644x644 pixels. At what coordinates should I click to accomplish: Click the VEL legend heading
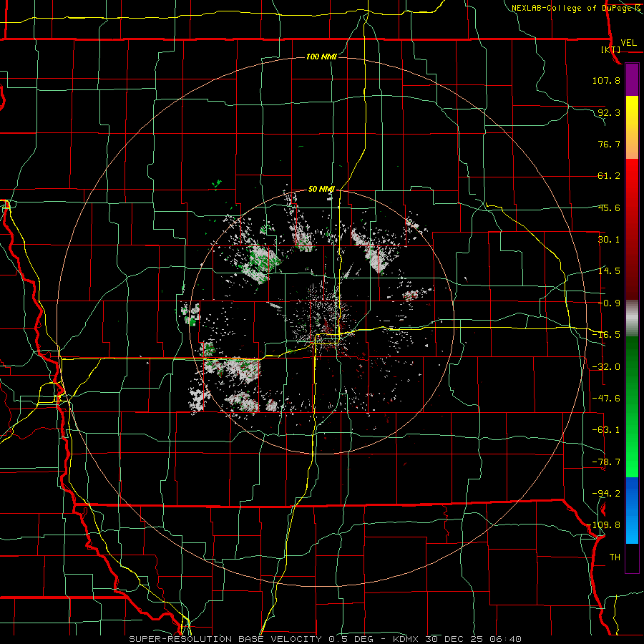pyautogui.click(x=628, y=43)
